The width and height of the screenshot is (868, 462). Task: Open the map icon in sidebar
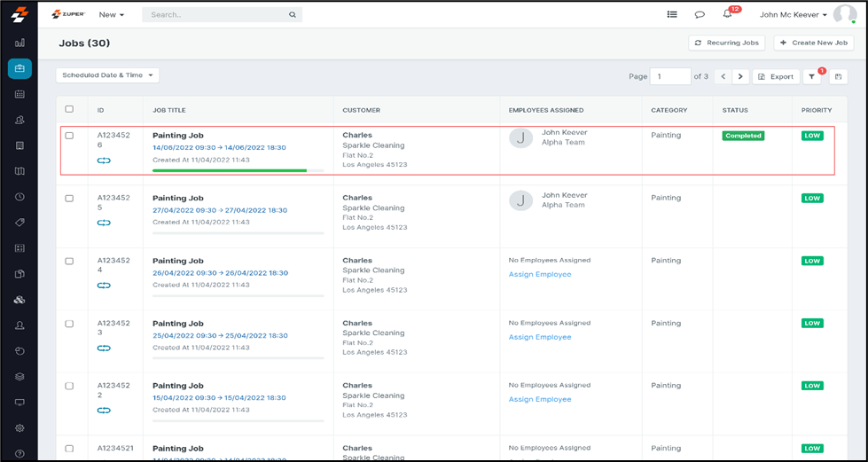(20, 171)
